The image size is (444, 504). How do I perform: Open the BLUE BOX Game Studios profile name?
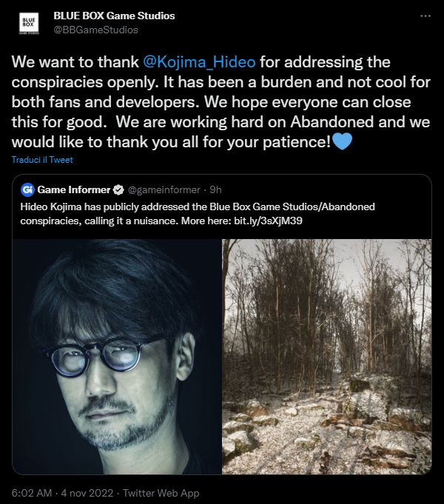pos(114,16)
